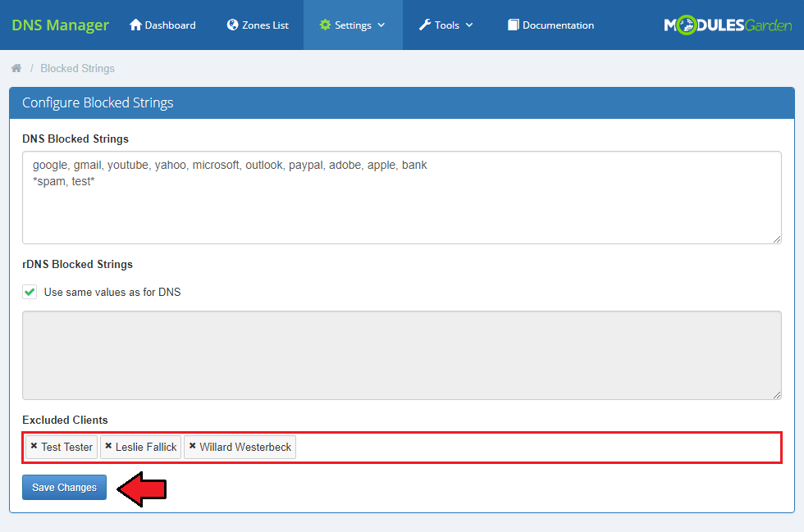Click the disabled rDNS Blocked Strings textarea
The image size is (804, 532).
pyautogui.click(x=401, y=355)
